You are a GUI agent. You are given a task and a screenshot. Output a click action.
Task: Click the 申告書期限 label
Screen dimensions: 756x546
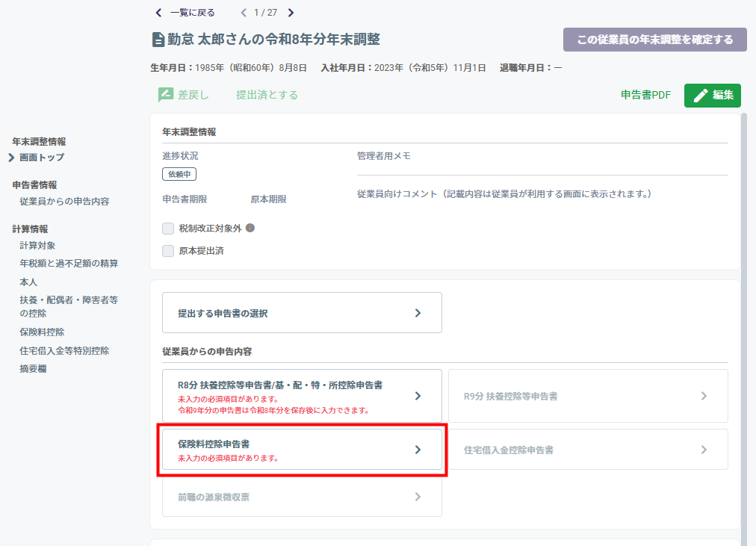point(185,199)
